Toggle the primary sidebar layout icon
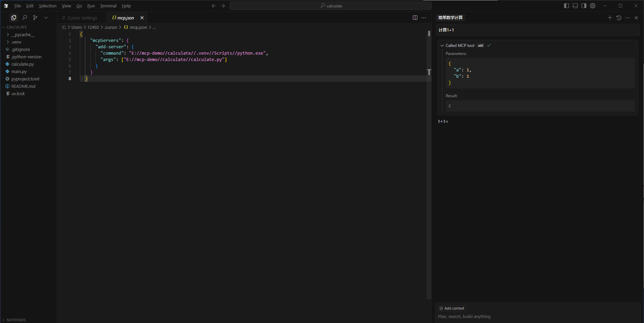The height and width of the screenshot is (323, 644). pos(567,6)
